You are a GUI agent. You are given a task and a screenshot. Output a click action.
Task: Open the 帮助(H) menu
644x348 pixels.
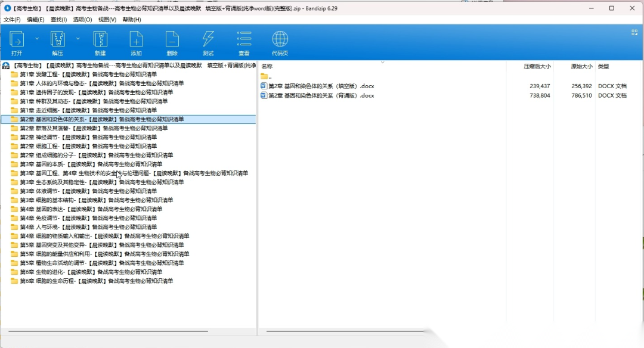tap(132, 20)
